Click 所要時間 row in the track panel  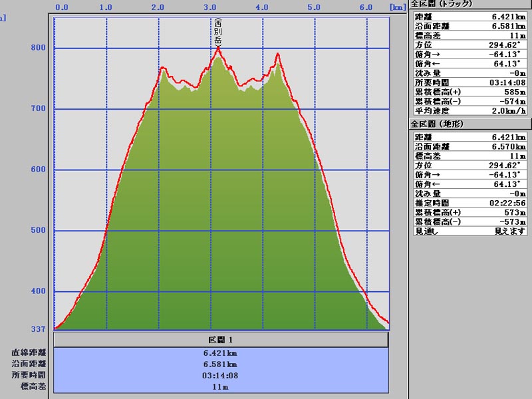click(x=469, y=82)
